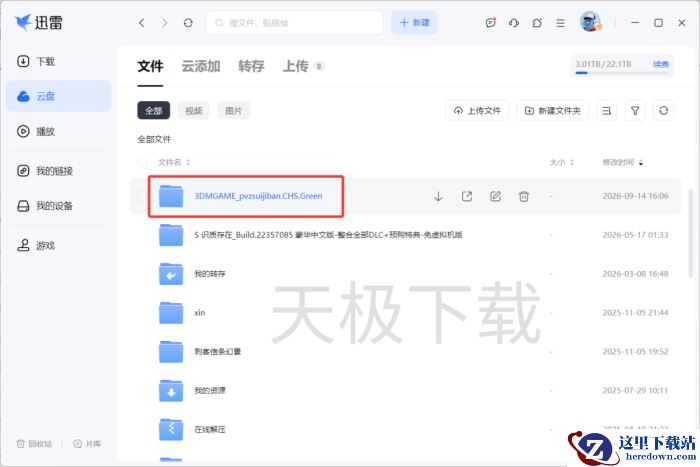This screenshot has height=467, width=700.
Task: Open the 我的资源 folder
Action: 209,391
